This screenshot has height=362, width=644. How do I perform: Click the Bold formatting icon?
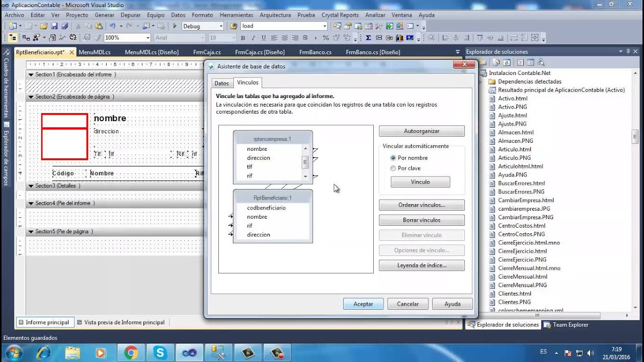coord(243,38)
